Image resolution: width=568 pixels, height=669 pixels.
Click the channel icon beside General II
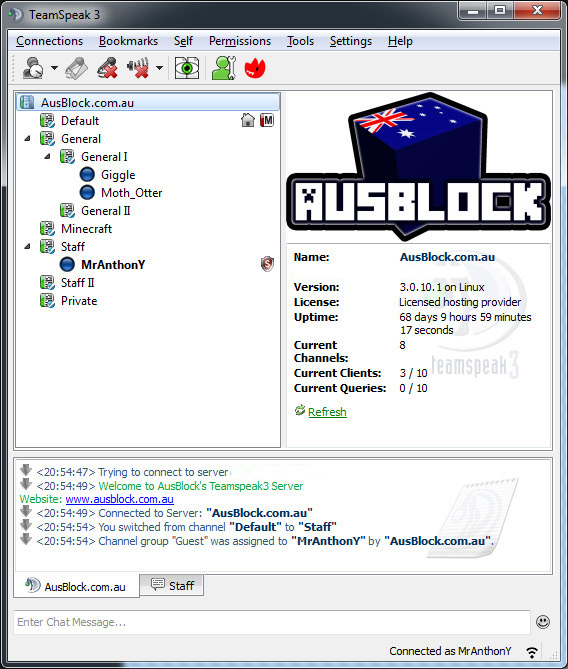click(67, 210)
